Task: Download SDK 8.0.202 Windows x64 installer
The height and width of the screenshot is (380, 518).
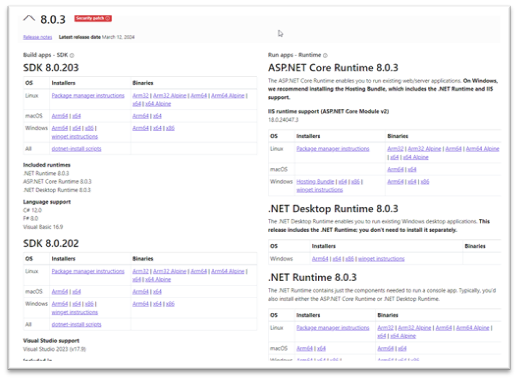Action: tap(77, 304)
